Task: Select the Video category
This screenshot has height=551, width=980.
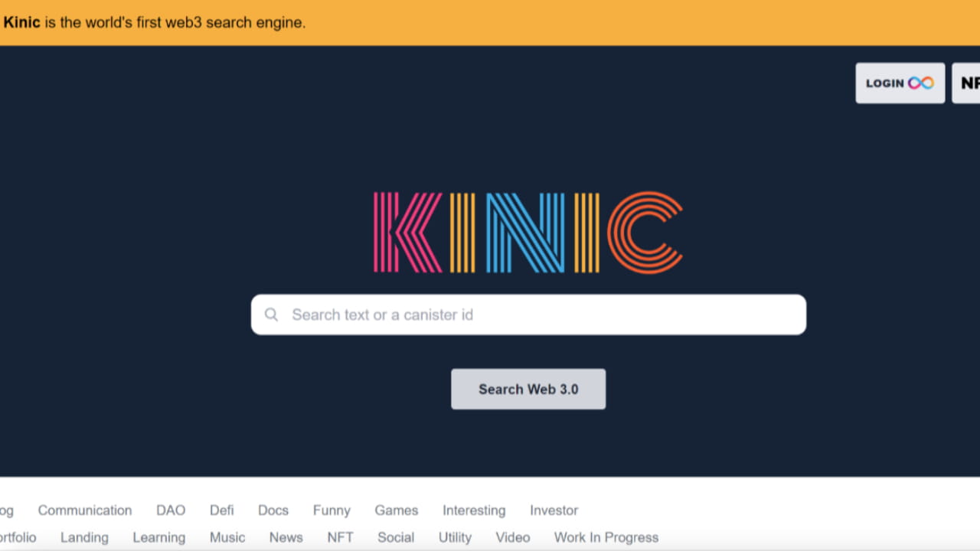Action: tap(513, 538)
